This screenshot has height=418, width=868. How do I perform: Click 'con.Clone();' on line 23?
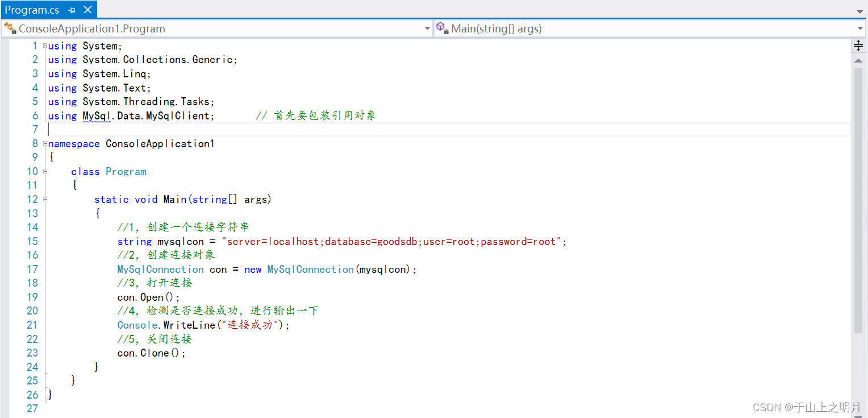coord(152,353)
